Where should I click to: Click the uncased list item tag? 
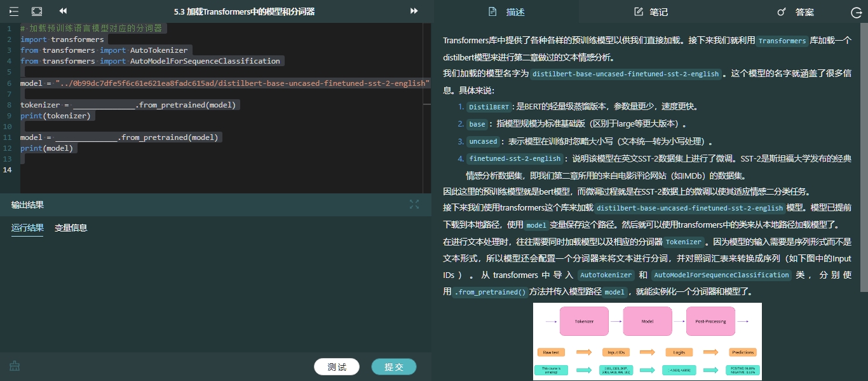click(x=483, y=142)
